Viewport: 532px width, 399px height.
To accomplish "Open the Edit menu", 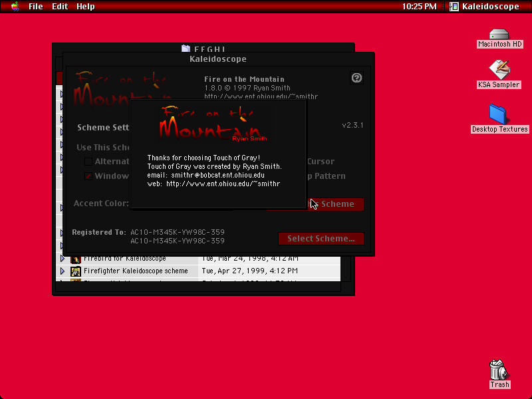I will 60,7.
